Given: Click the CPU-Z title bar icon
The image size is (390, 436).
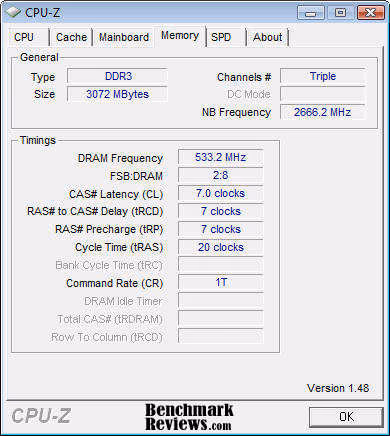Looking at the screenshot, I should click(13, 12).
